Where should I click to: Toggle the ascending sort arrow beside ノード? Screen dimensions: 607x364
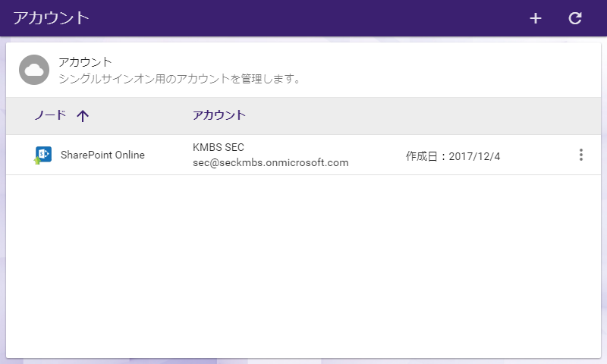click(x=83, y=116)
